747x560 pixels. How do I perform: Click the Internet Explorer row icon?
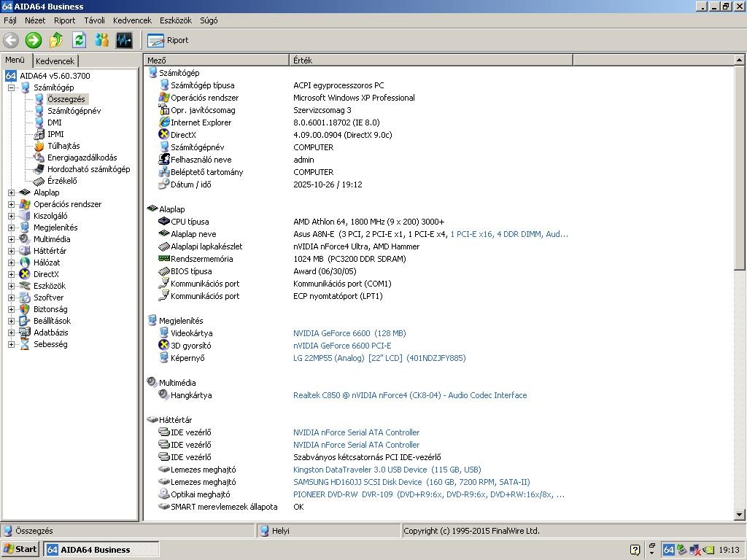pos(164,122)
